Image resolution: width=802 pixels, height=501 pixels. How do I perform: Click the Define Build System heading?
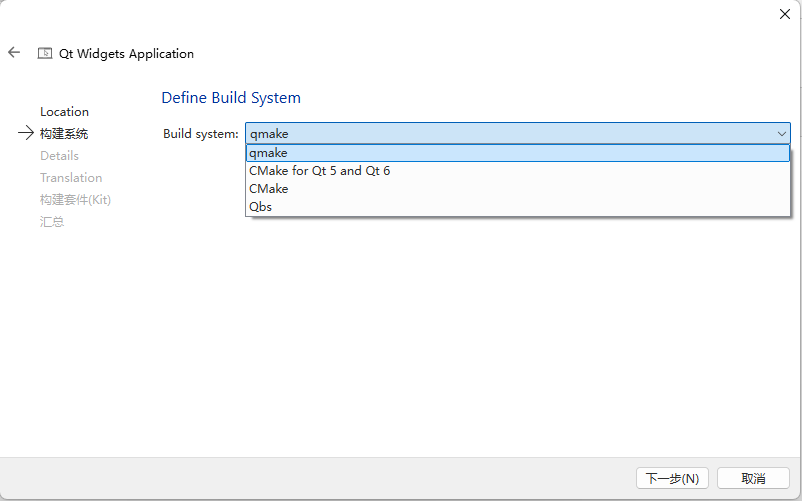pos(231,98)
